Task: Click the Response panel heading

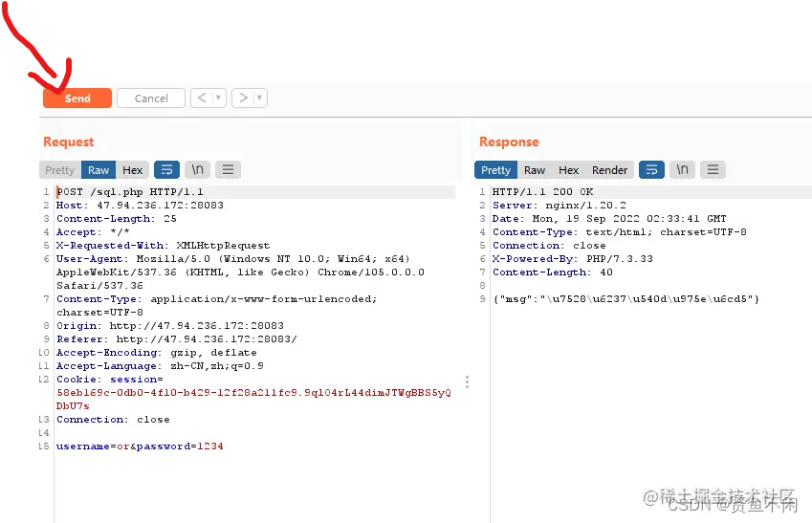Action: (x=509, y=142)
